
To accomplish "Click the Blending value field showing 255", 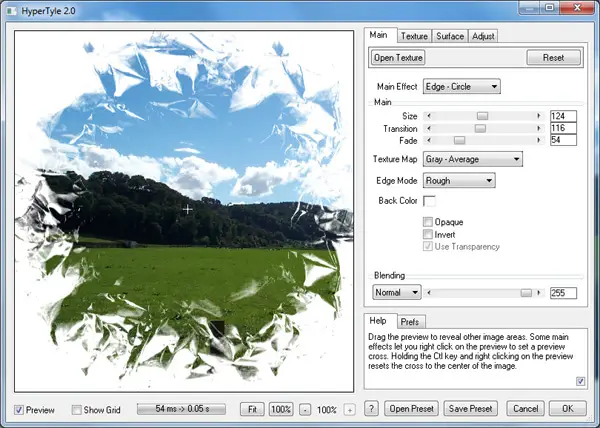I will [563, 293].
